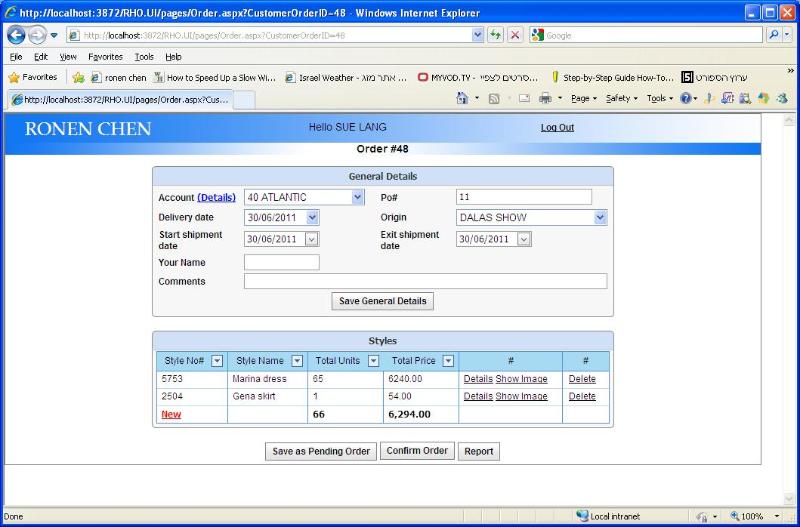The width and height of the screenshot is (800, 527).
Task: Open Details for Gena skirt row
Action: point(478,396)
